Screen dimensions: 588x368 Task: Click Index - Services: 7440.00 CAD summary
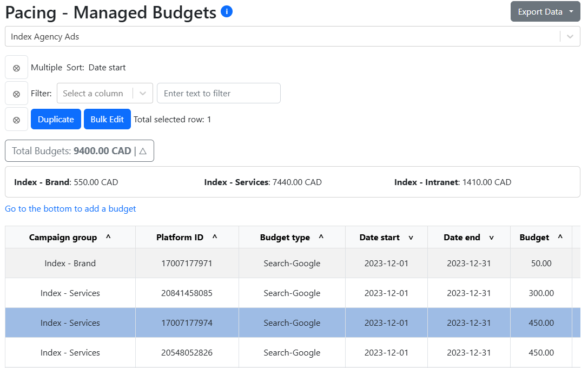click(x=263, y=182)
